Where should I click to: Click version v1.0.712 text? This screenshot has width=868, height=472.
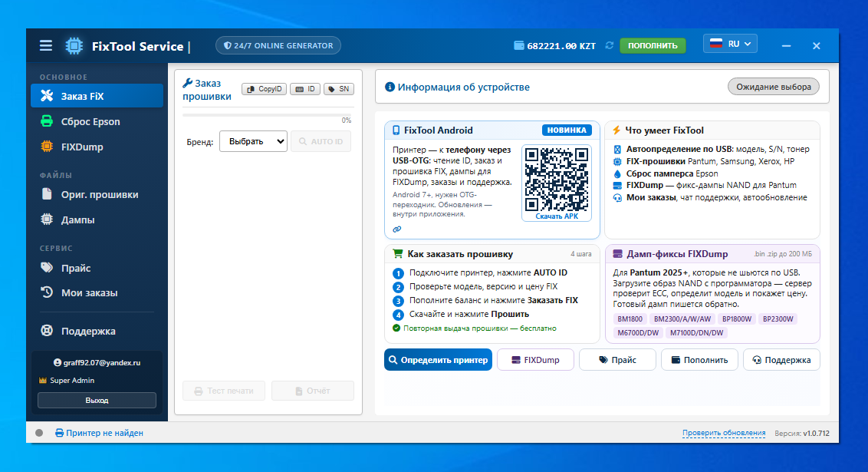pyautogui.click(x=816, y=433)
